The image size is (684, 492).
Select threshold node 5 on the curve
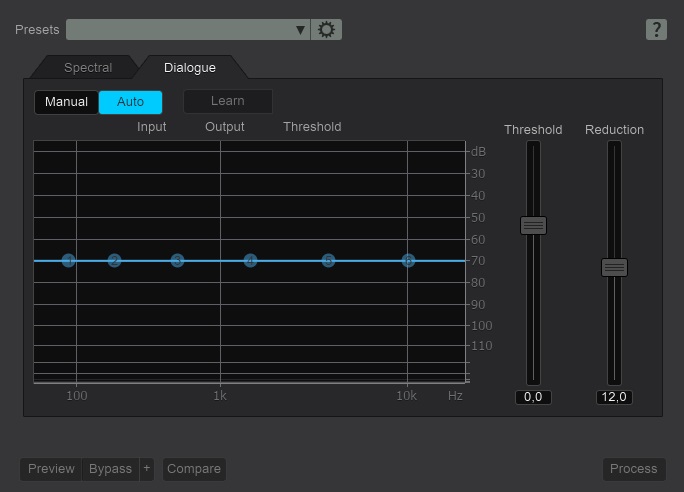tap(328, 261)
